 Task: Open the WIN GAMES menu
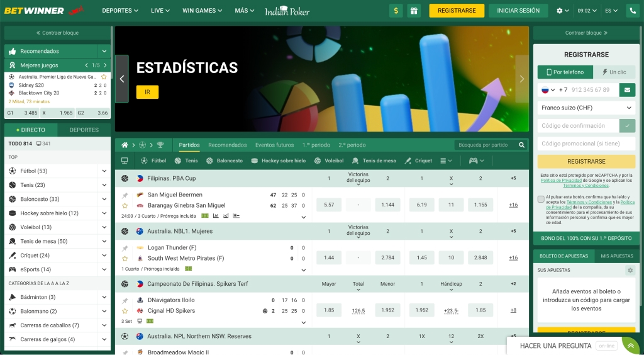pyautogui.click(x=199, y=11)
